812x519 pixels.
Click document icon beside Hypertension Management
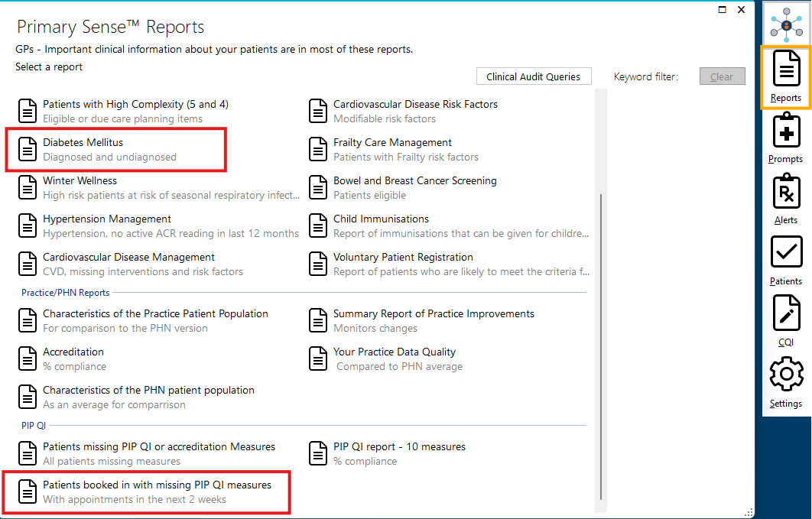click(28, 226)
